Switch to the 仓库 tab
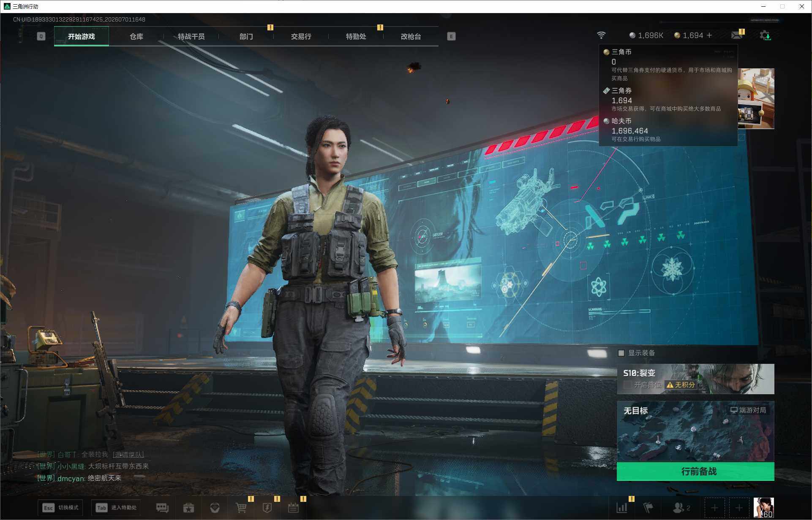 click(136, 36)
